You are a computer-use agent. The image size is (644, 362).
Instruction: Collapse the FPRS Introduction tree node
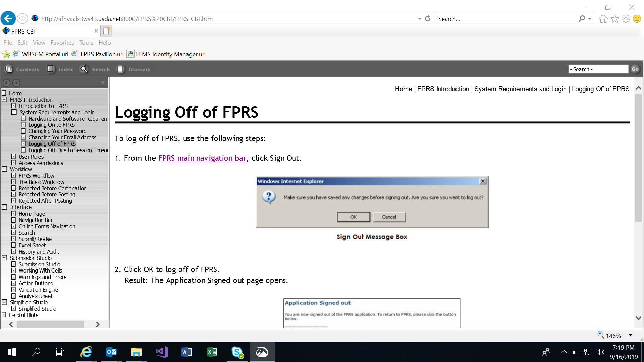(x=4, y=100)
